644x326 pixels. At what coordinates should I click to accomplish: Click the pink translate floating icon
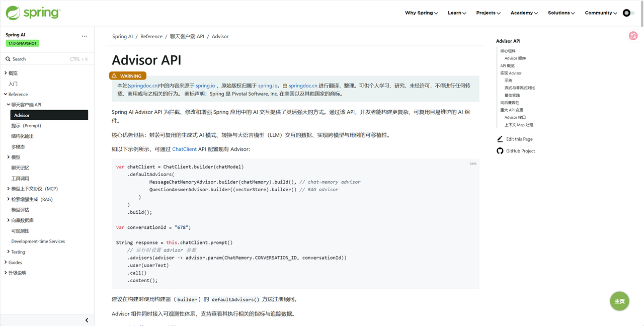633,36
